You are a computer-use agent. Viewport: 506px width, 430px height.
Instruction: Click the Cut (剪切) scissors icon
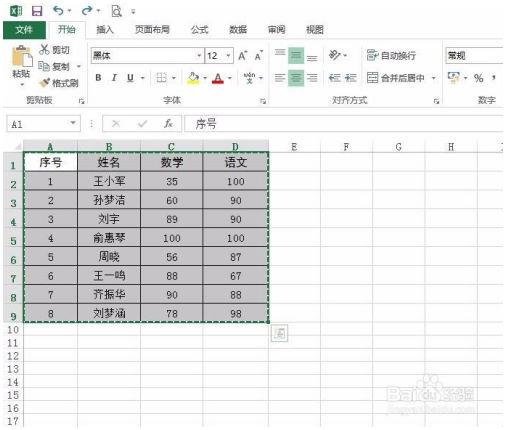tap(44, 50)
